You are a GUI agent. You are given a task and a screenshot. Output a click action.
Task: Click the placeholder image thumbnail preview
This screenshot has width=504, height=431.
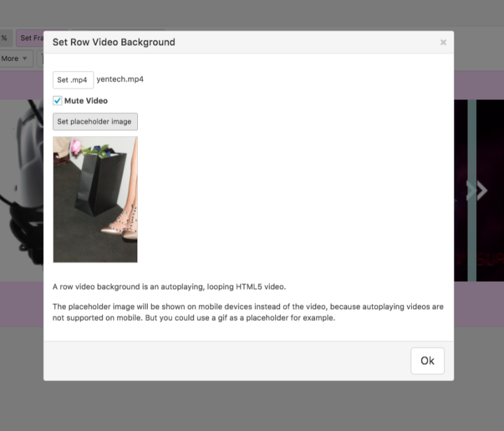click(x=95, y=200)
